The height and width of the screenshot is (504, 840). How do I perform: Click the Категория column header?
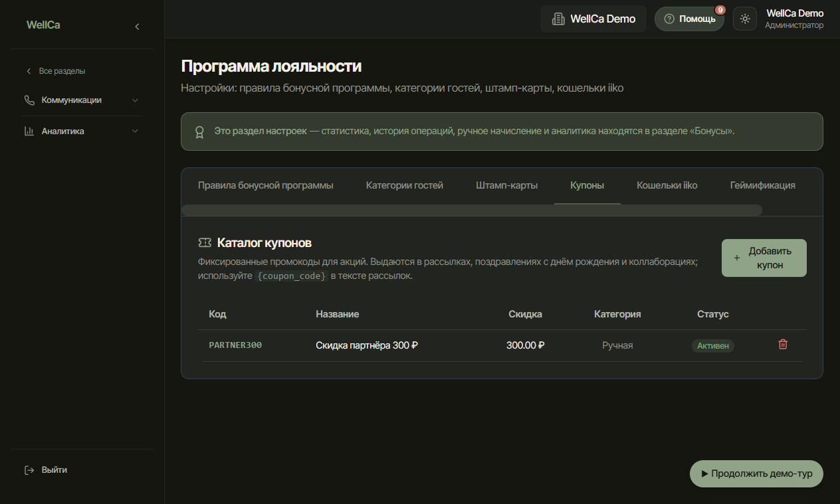617,314
